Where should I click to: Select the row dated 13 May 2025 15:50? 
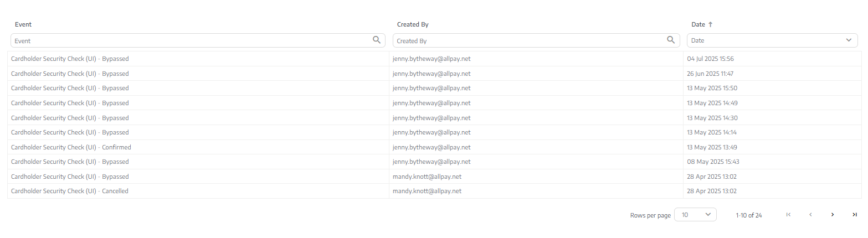point(434,88)
